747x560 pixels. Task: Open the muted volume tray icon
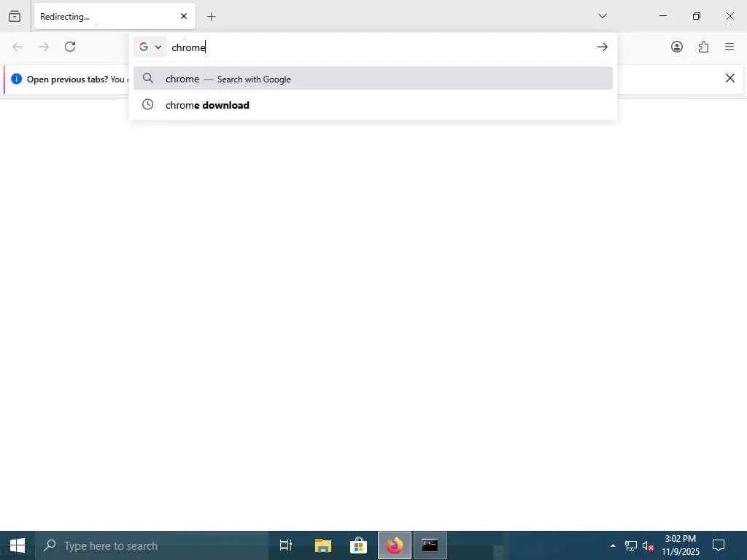(x=648, y=545)
